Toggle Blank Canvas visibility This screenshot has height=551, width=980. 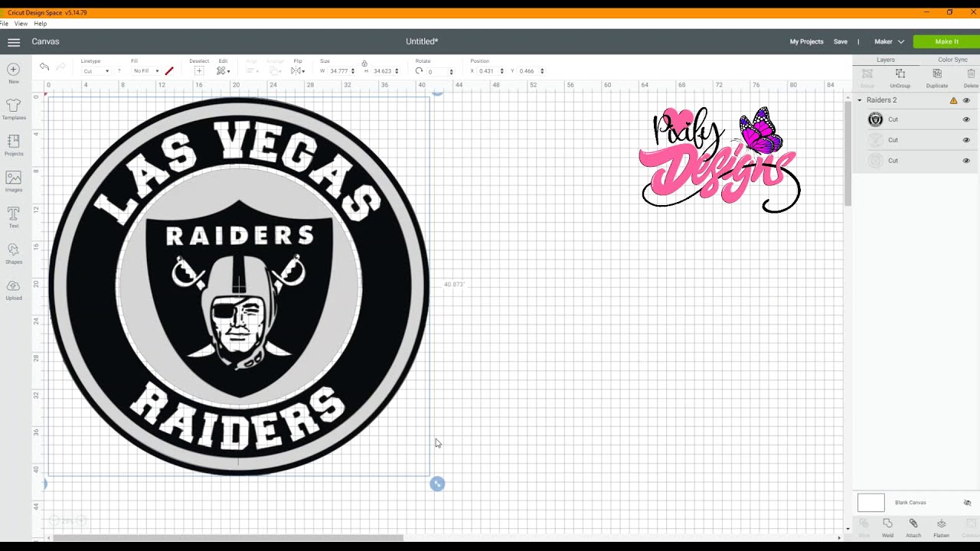click(967, 503)
